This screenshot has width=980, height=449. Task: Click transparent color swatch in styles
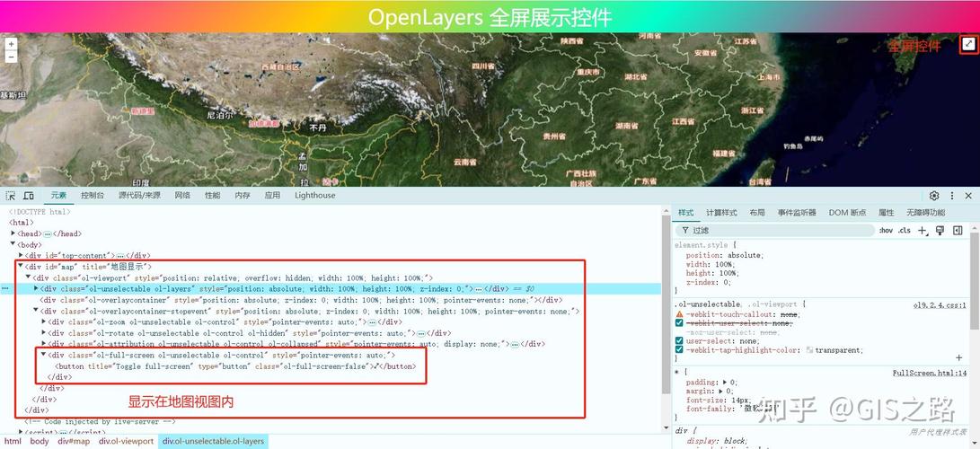810,350
